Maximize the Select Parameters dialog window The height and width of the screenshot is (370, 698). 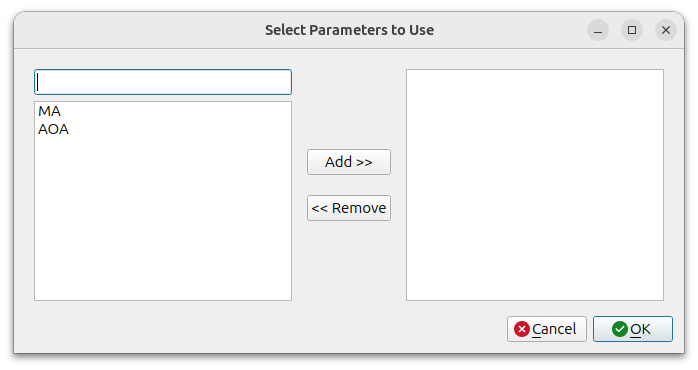coord(632,30)
